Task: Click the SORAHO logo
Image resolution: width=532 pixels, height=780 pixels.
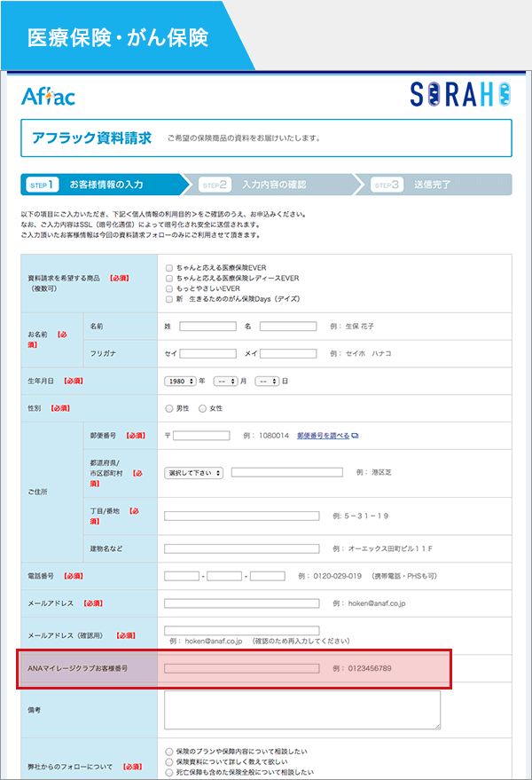Action: tap(460, 95)
